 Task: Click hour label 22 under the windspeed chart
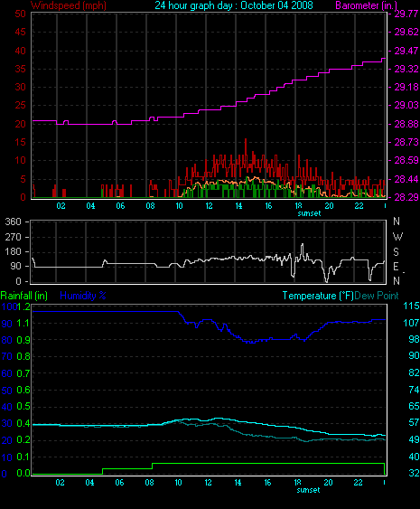(359, 206)
